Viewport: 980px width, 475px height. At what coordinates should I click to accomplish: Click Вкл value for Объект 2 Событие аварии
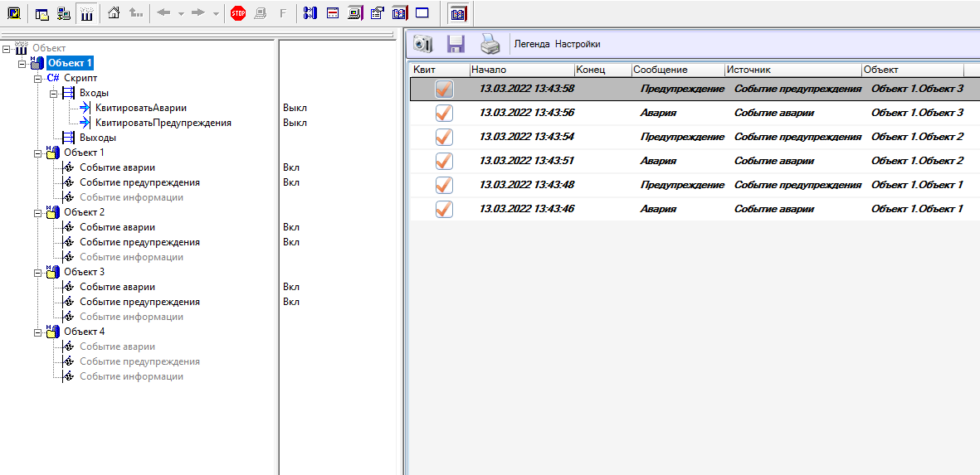pyautogui.click(x=291, y=227)
